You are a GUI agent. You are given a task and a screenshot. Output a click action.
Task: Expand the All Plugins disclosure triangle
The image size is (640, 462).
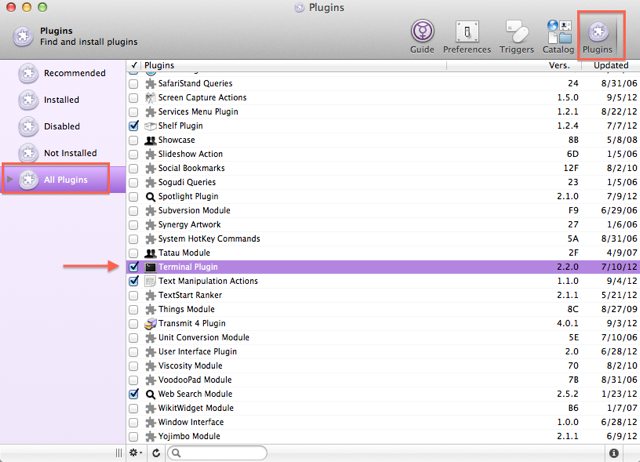click(10, 180)
